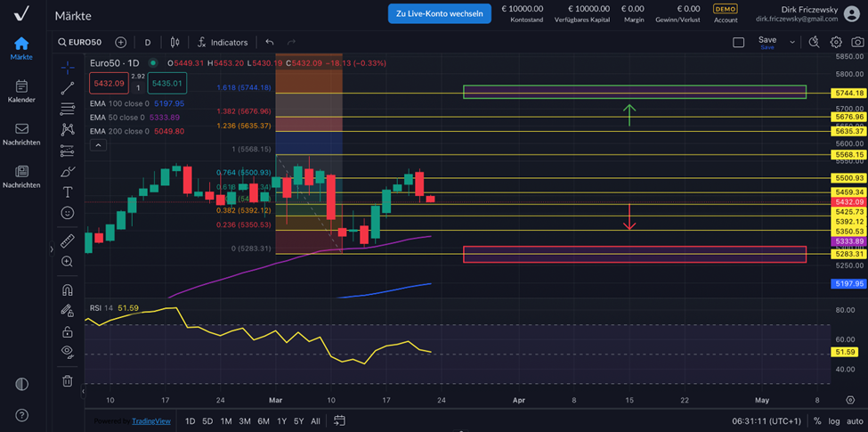This screenshot has height=432, width=868.
Task: Open the TradingView link
Action: 150,421
